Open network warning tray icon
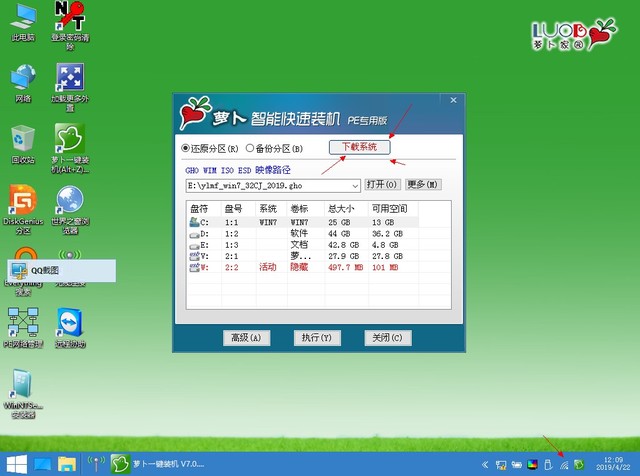Screen dimensions: 640x476 pos(501,465)
